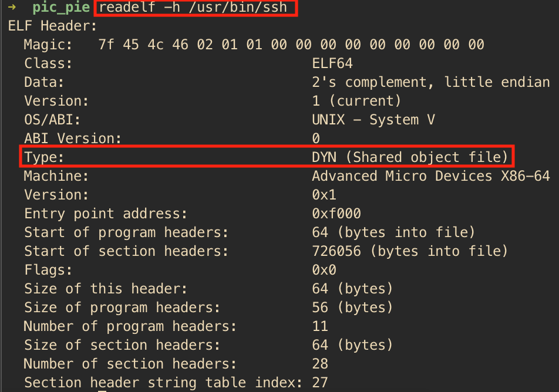
Task: Click the OS/ABI UNIX - System V value
Action: point(373,120)
